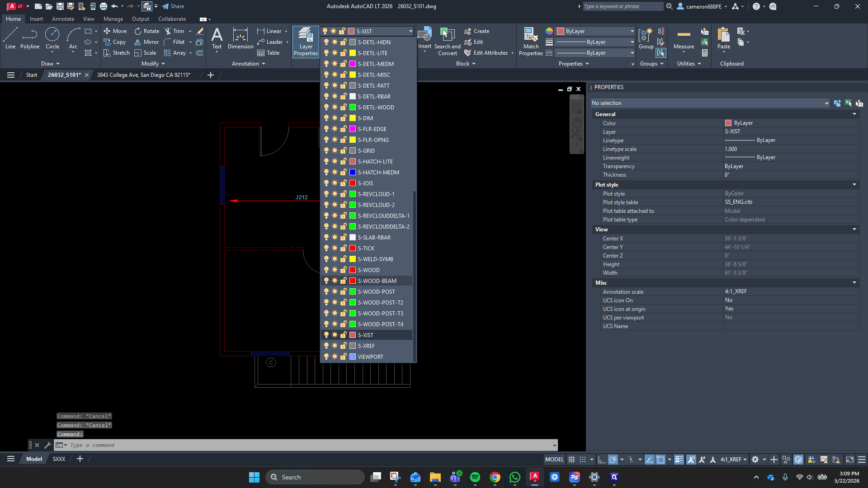868x488 pixels.
Task: Open Google Chrome from the taskbar
Action: (495, 477)
